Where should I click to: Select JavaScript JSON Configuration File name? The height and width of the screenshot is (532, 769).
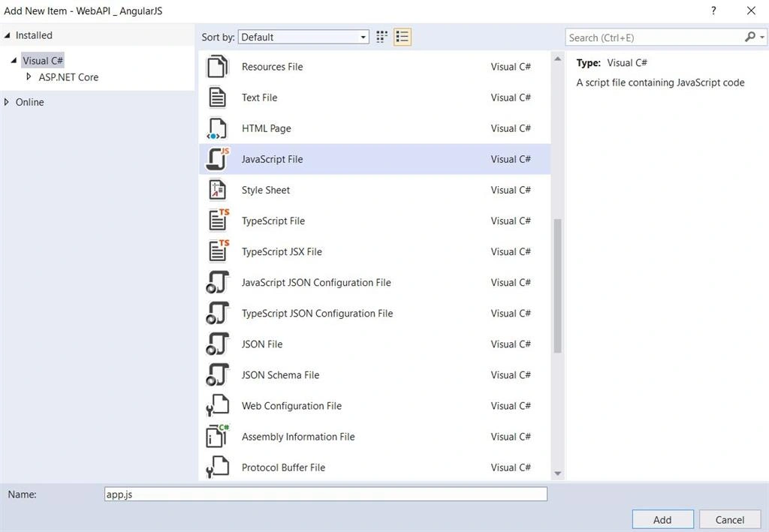point(316,283)
